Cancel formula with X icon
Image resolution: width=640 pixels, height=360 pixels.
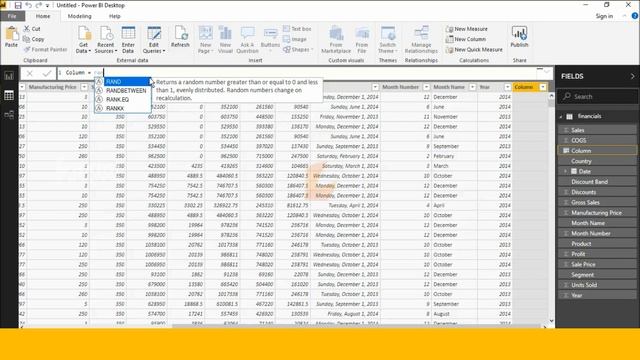pyautogui.click(x=29, y=73)
